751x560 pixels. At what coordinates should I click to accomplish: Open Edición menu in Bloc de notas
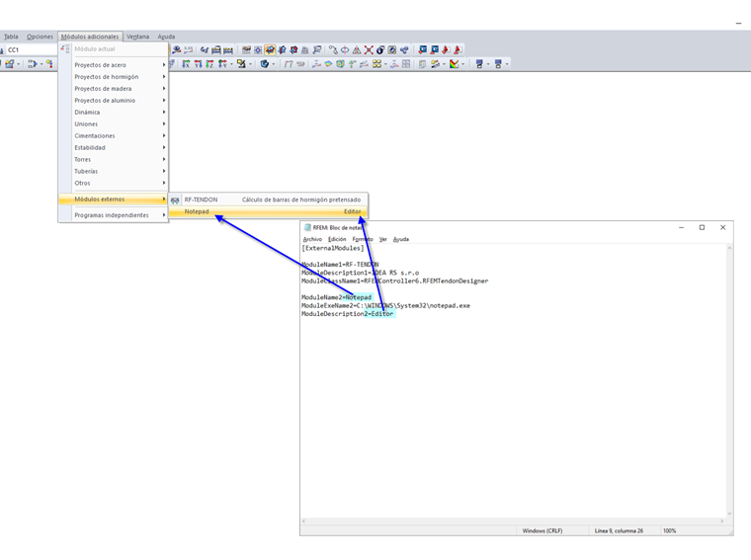tap(337, 239)
